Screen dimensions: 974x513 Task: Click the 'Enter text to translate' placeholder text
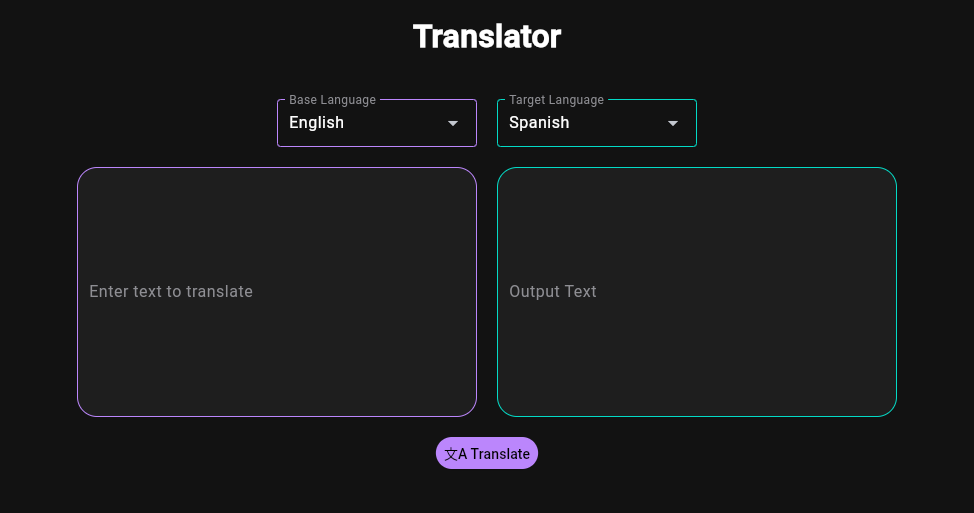(171, 292)
